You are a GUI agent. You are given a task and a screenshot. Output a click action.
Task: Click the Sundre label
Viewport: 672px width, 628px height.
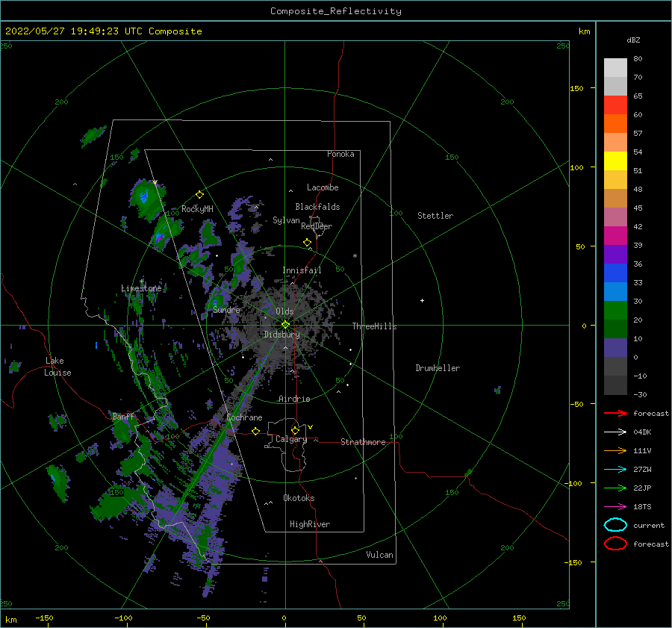pos(226,309)
